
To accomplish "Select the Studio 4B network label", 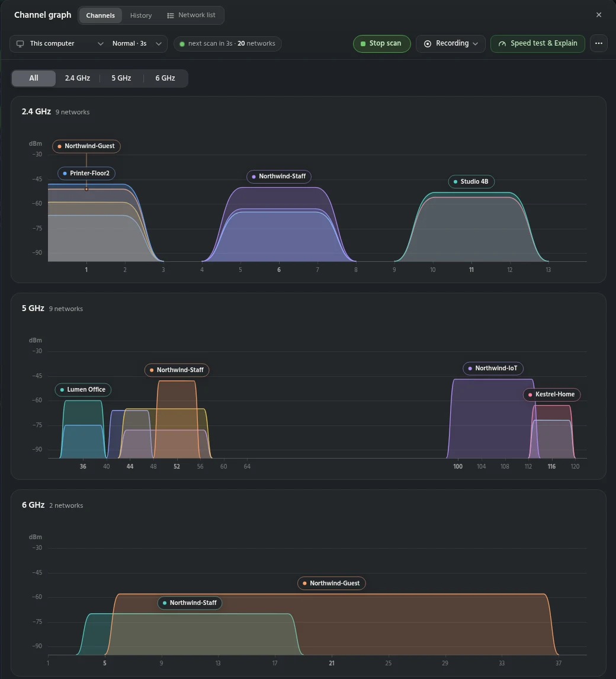I will coord(471,181).
